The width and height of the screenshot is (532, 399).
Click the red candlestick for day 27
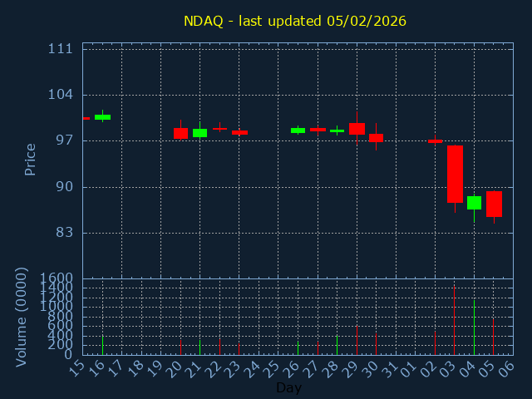coord(318,130)
